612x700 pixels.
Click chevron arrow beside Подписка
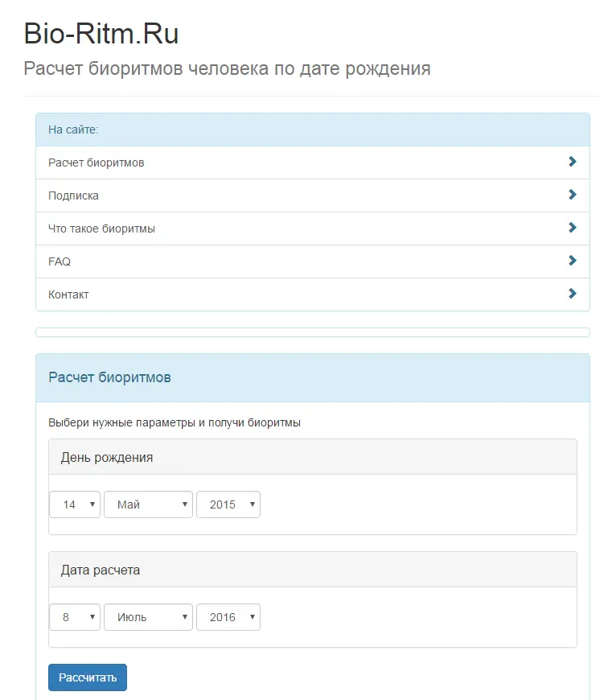coord(572,195)
